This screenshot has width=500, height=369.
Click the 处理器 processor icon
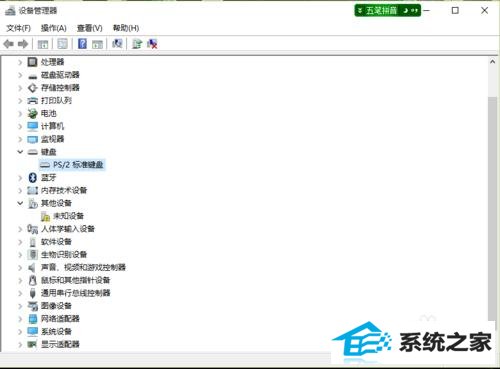pos(32,62)
